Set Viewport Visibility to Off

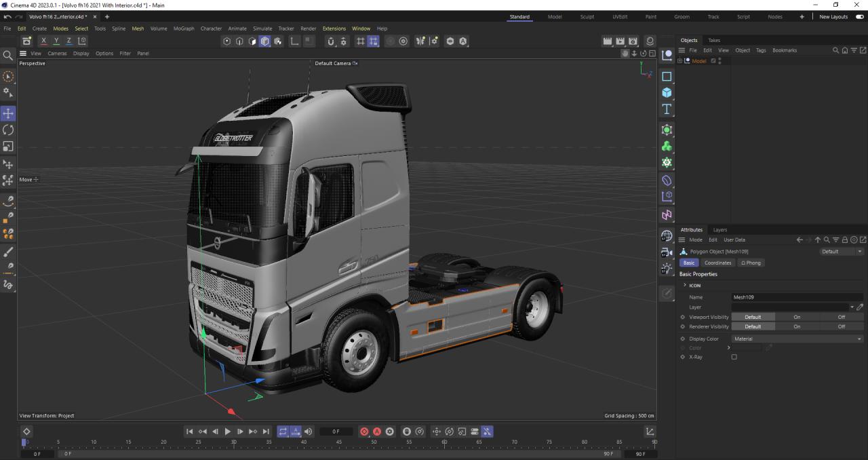pos(841,317)
